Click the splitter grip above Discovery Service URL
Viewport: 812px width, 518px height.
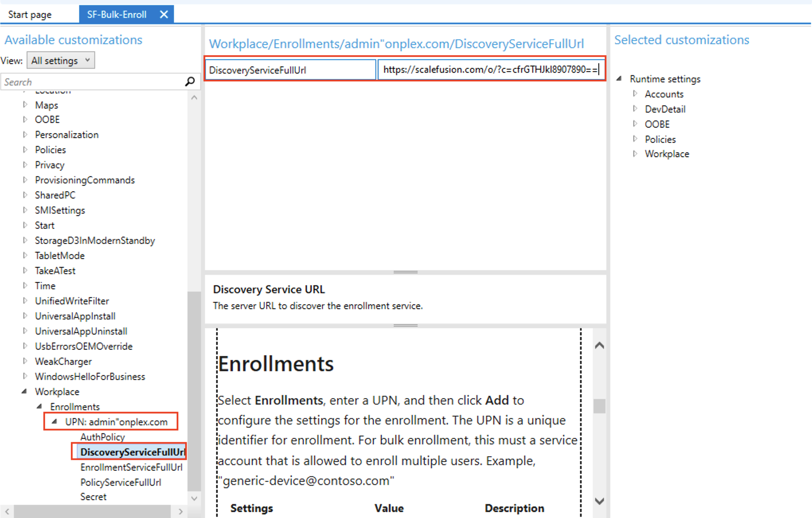click(405, 272)
